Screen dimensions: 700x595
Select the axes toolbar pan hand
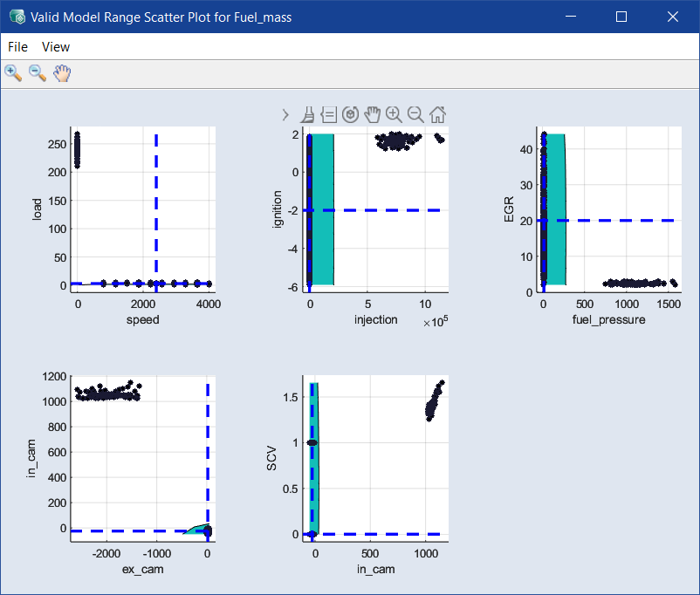372,114
